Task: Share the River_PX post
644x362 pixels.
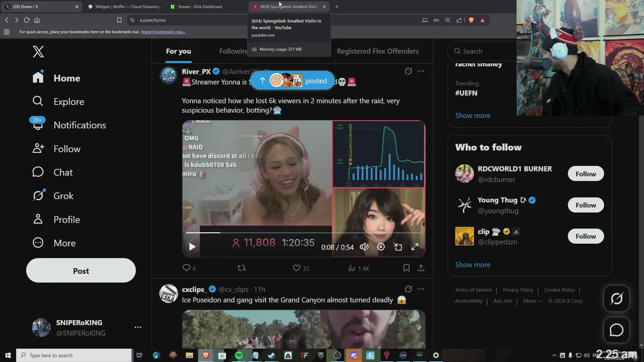Action: tap(421, 268)
